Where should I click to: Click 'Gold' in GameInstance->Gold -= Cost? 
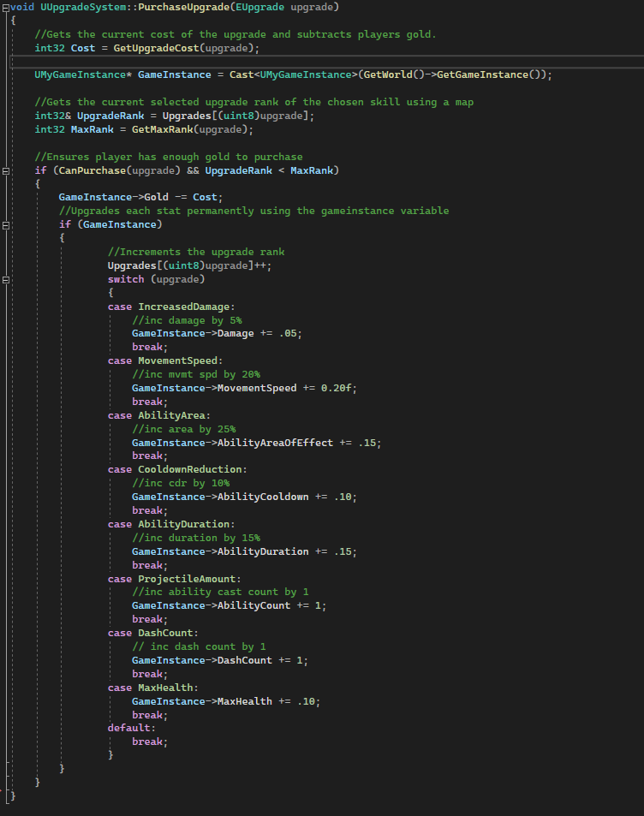point(156,197)
